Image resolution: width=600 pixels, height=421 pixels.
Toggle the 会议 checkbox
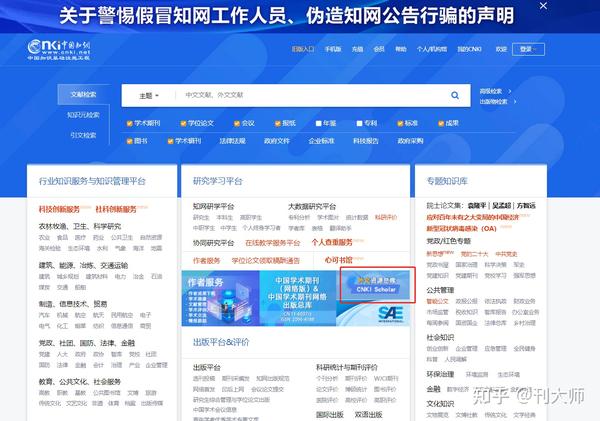[x=237, y=123]
